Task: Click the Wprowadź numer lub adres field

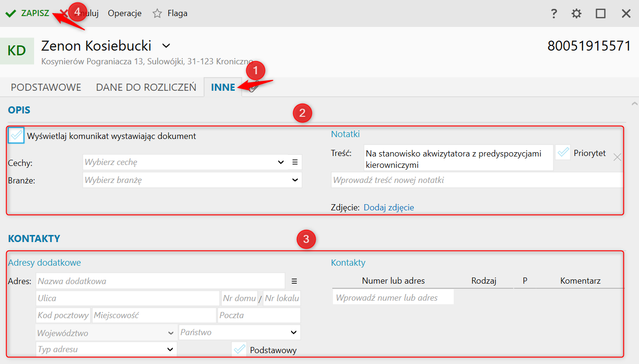Action: point(393,297)
